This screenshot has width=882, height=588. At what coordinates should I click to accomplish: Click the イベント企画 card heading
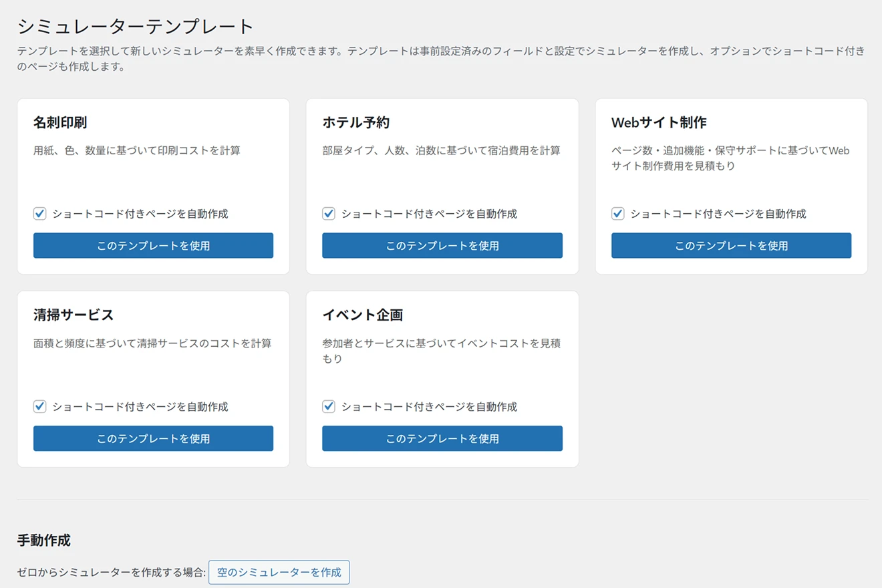tap(362, 315)
